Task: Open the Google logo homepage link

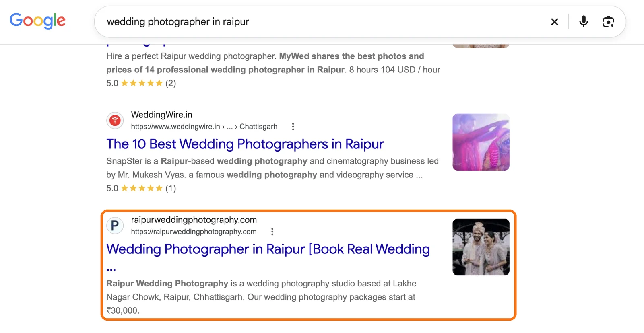Action: pos(37,21)
